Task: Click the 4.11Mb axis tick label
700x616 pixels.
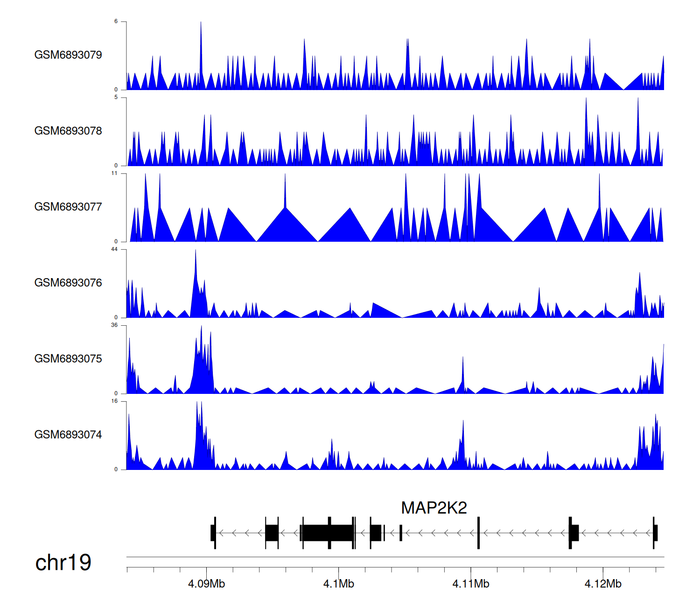Action: [470, 584]
